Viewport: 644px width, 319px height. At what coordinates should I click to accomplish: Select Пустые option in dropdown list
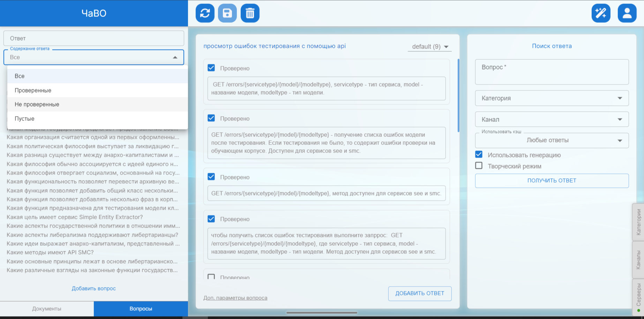(x=24, y=119)
